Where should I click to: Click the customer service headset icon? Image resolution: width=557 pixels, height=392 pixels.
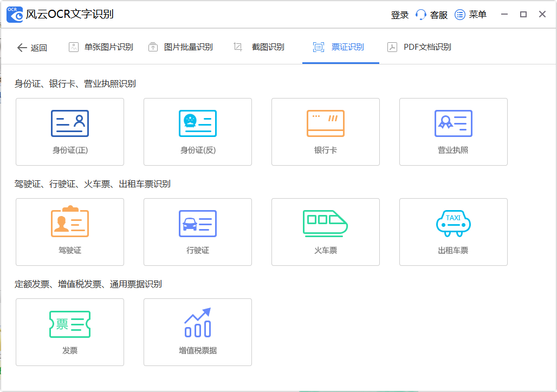pos(420,15)
